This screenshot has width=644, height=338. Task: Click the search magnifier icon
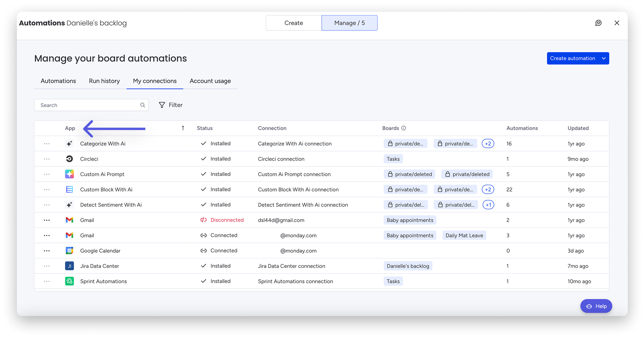coord(143,105)
